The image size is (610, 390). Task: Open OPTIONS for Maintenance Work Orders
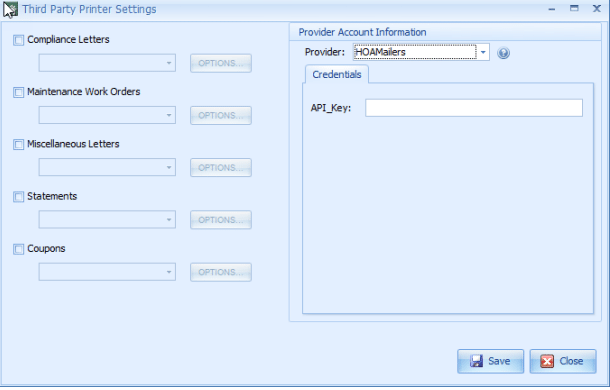click(x=221, y=116)
